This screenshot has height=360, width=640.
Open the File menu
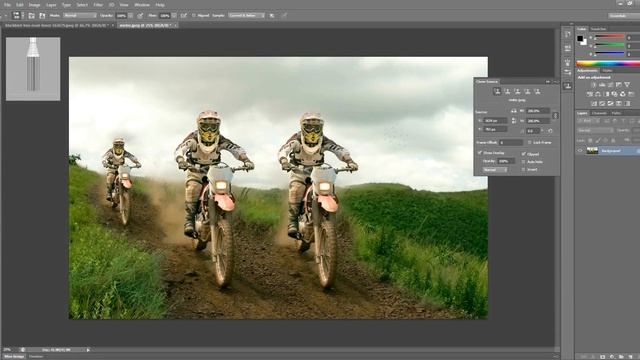7,5
